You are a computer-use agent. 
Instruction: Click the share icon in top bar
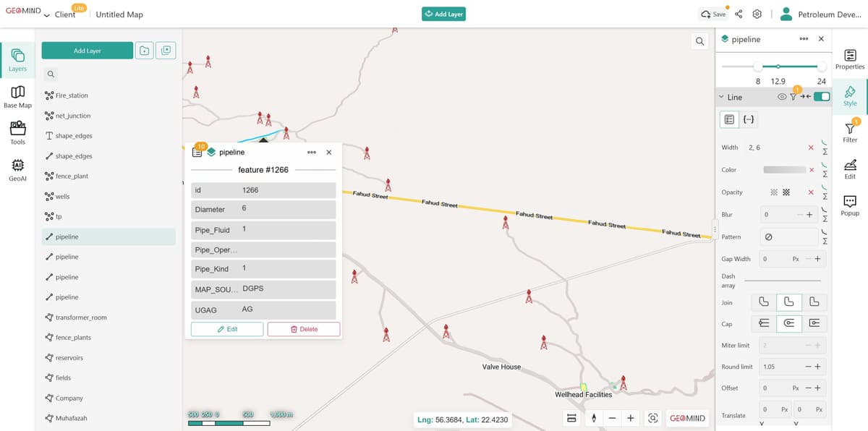[x=739, y=14]
